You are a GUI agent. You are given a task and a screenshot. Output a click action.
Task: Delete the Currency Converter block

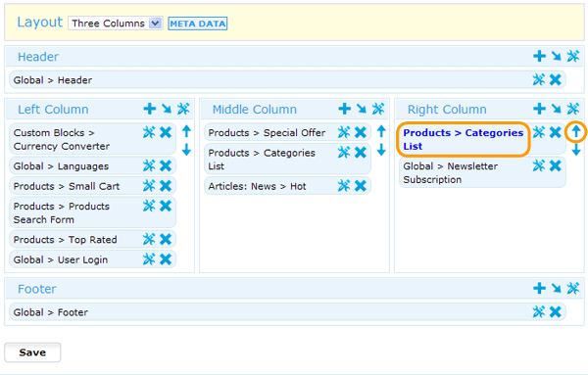166,132
